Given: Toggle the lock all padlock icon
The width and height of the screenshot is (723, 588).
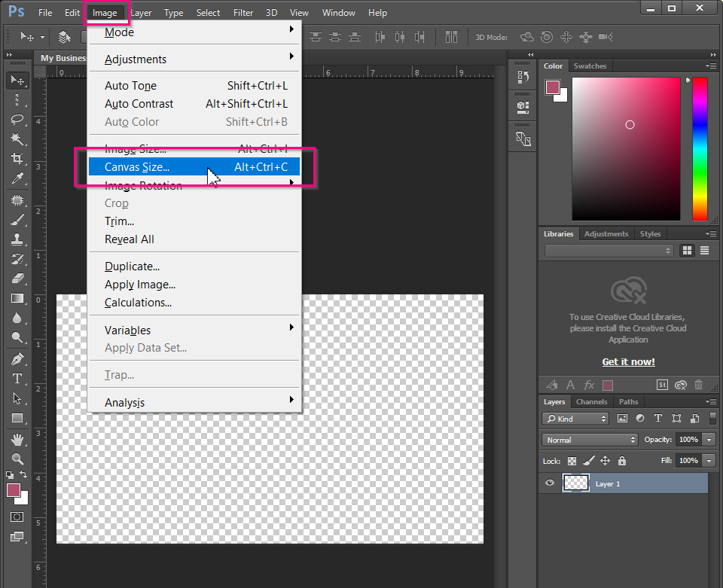Looking at the screenshot, I should coord(622,461).
